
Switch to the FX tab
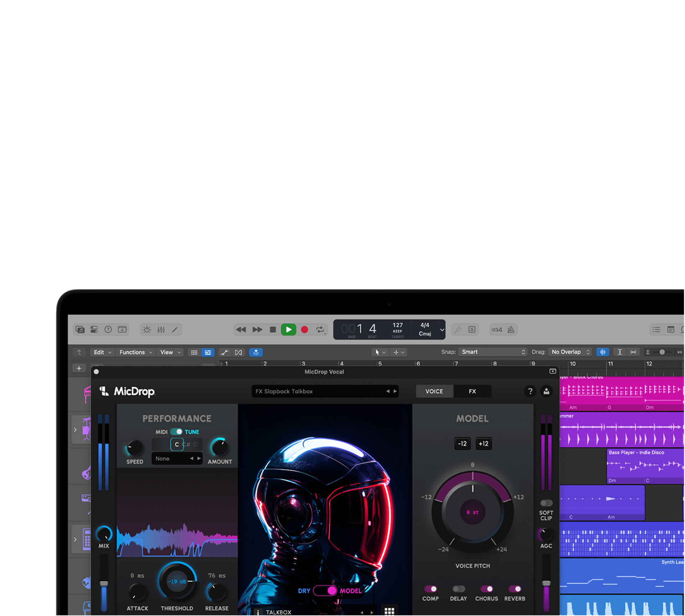472,391
